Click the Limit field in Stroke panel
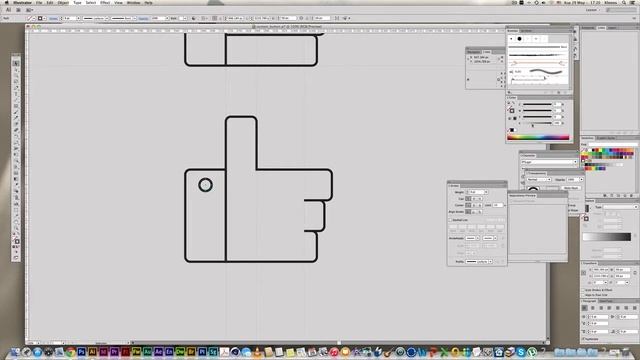This screenshot has width=640, height=360. click(x=498, y=205)
